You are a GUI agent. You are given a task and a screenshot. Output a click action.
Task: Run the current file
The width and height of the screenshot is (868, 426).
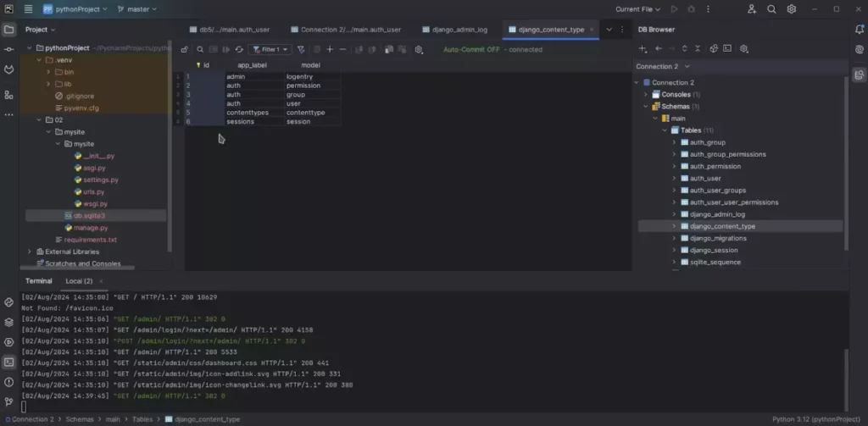click(674, 8)
